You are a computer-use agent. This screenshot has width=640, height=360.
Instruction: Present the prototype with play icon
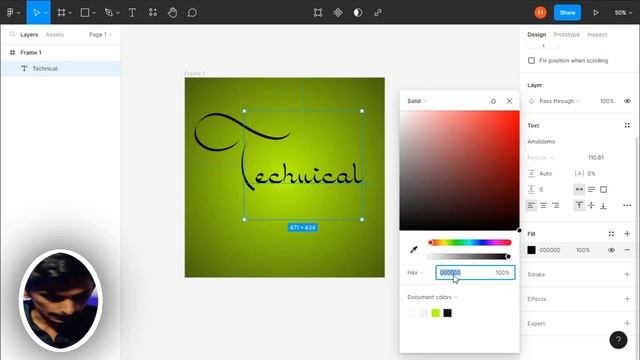pyautogui.click(x=596, y=13)
